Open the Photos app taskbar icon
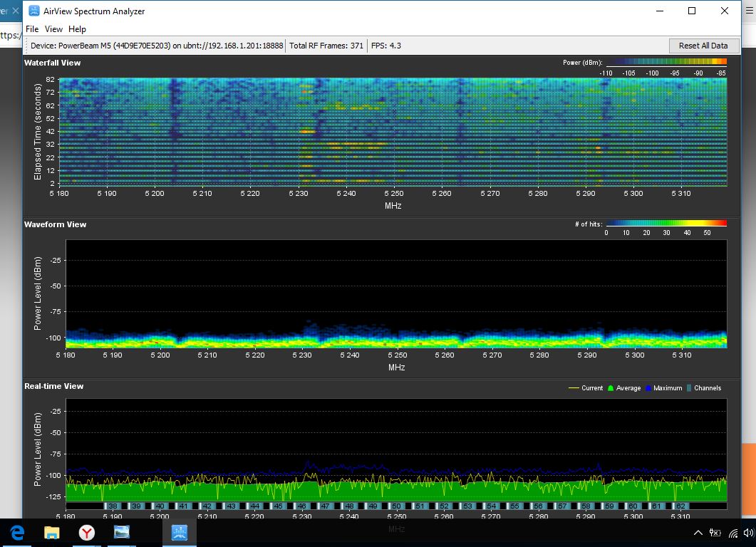 (x=121, y=532)
